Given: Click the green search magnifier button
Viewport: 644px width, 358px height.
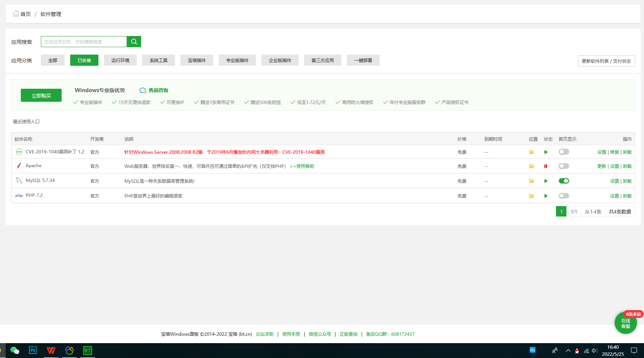Looking at the screenshot, I should (x=134, y=42).
